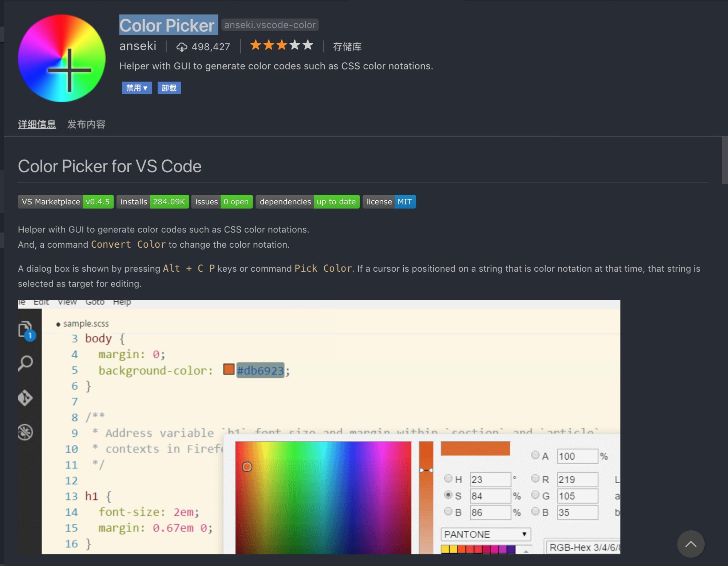Open the 存储库 repository link
Image resolution: width=728 pixels, height=566 pixels.
(x=347, y=47)
